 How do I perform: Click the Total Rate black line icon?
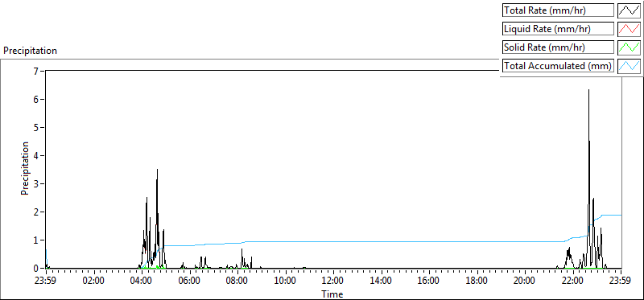pos(630,10)
